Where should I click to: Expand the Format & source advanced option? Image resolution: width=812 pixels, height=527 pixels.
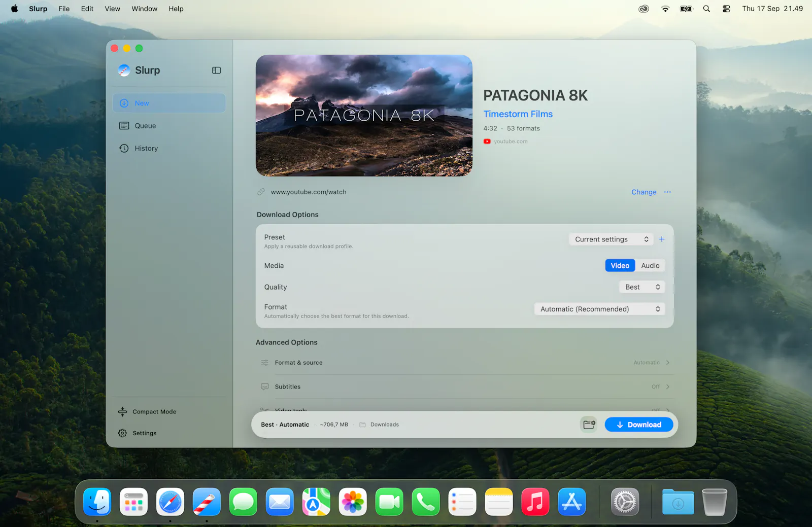tap(465, 363)
